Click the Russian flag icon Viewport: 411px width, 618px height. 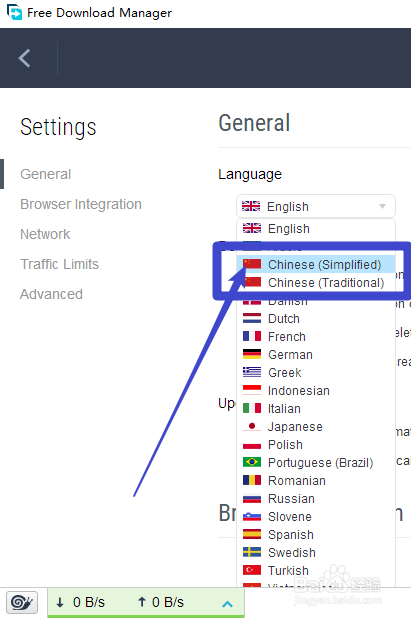(252, 498)
